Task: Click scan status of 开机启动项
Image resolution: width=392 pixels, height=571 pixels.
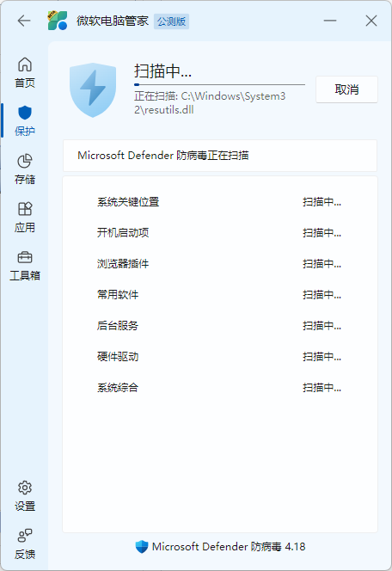Action: pos(322,233)
